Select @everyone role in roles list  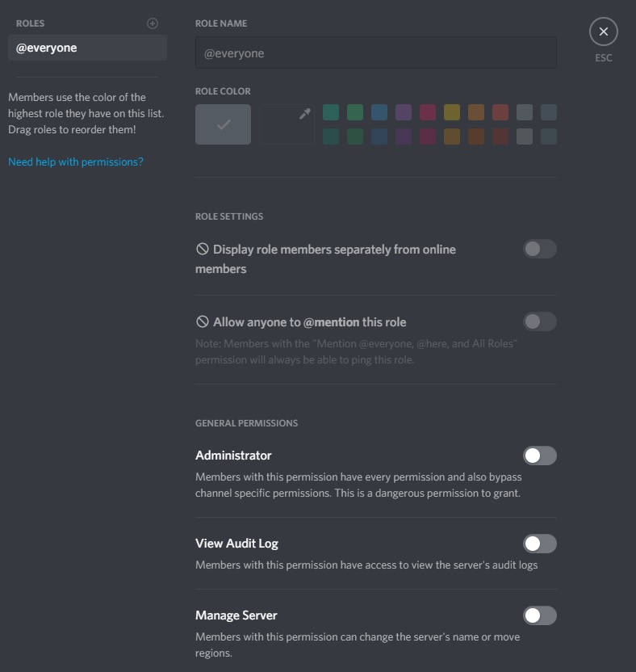[x=87, y=48]
